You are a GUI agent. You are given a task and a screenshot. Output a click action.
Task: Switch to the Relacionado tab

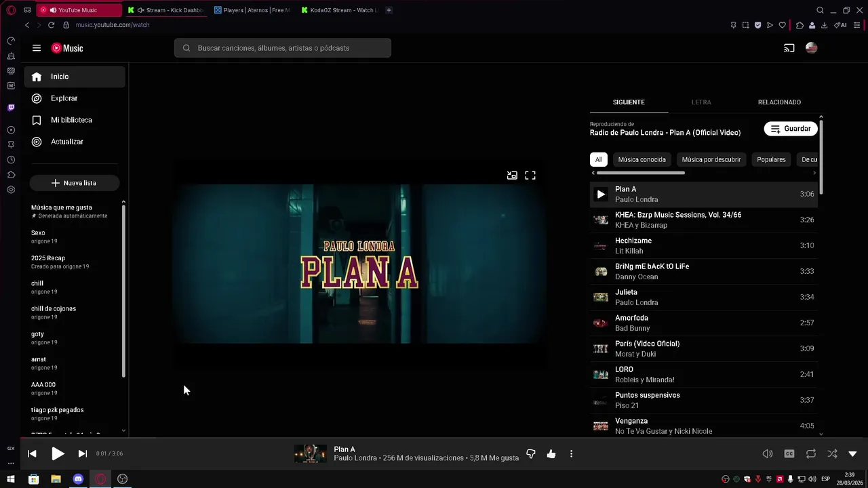tap(779, 102)
